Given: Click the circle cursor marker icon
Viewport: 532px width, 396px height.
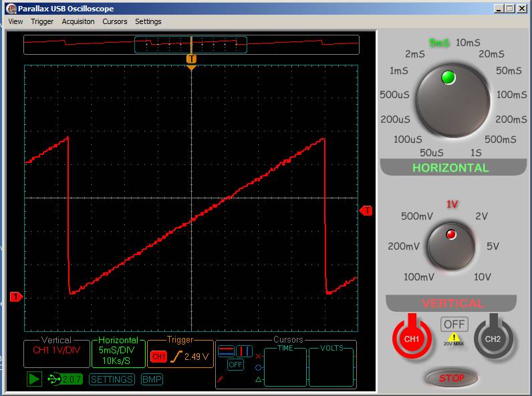Looking at the screenshot, I should click(x=258, y=367).
